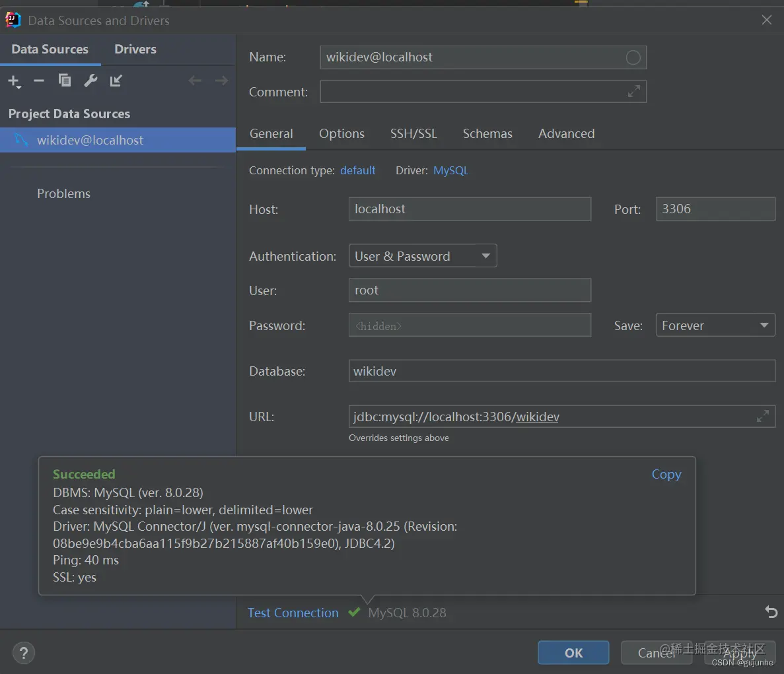Select wikidev@localhost in Project Data Sources
This screenshot has height=674, width=784.
(118, 140)
